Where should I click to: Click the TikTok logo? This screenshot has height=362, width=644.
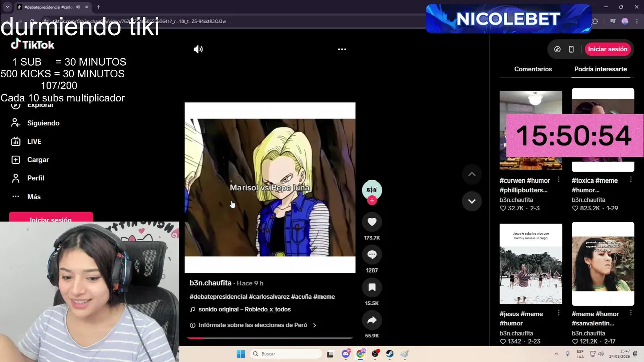(33, 44)
